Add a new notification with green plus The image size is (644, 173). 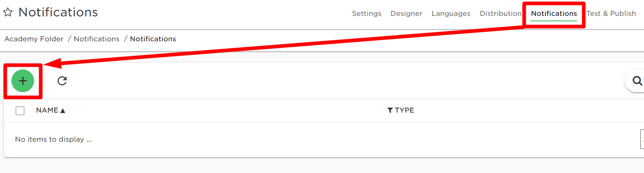(x=23, y=81)
